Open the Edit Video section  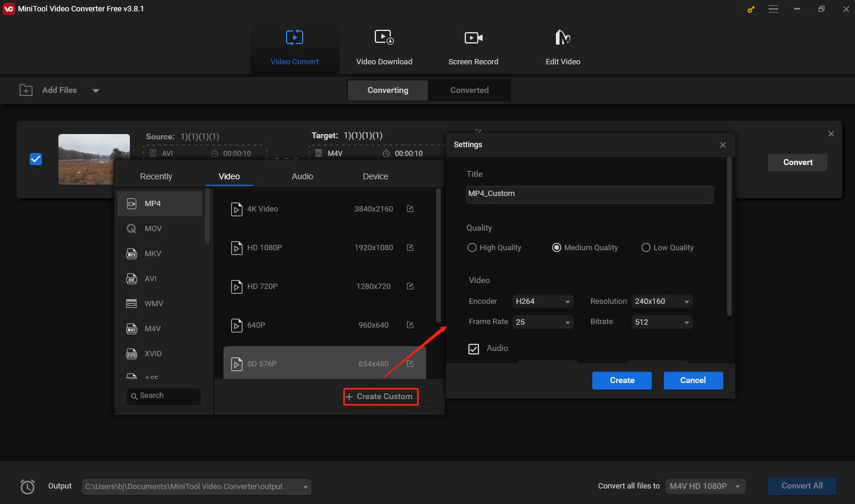point(563,48)
